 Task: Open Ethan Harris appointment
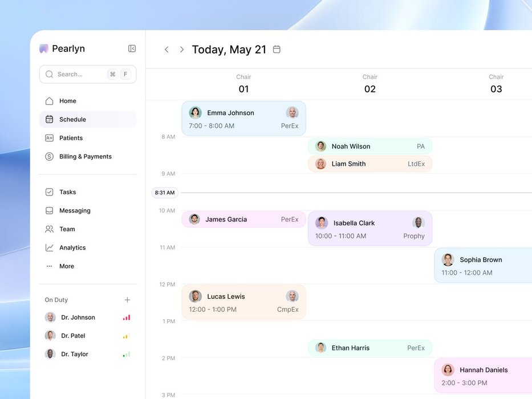(370, 348)
